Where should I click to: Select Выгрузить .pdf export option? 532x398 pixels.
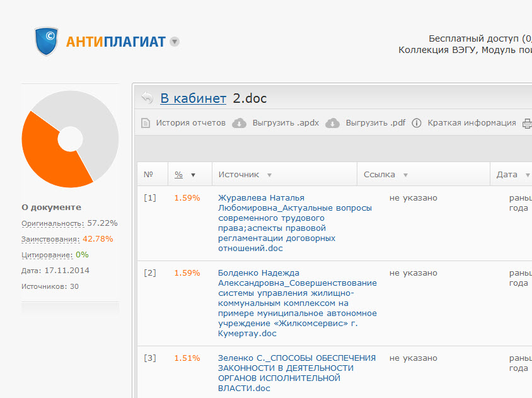pyautogui.click(x=376, y=122)
